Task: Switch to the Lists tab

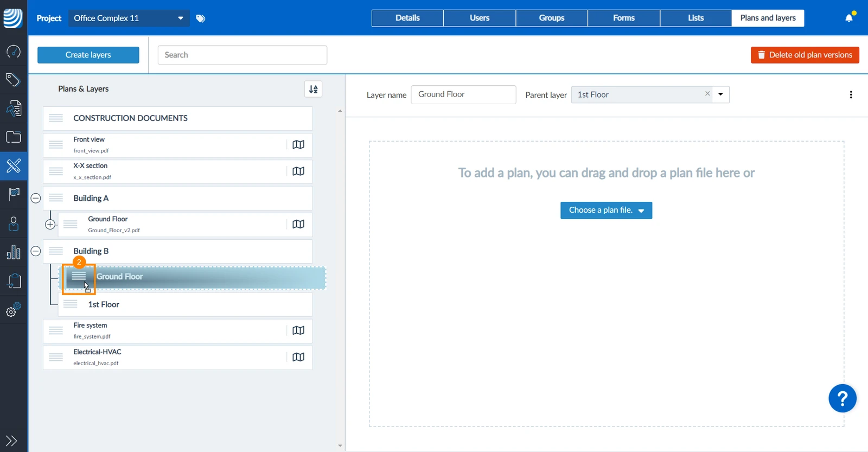Action: click(x=696, y=18)
